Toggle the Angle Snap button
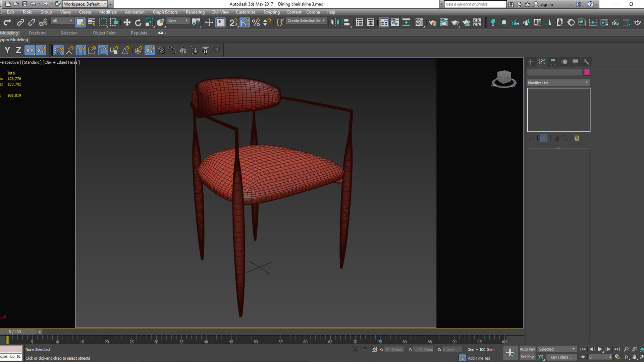This screenshot has width=644, height=362. [245, 22]
